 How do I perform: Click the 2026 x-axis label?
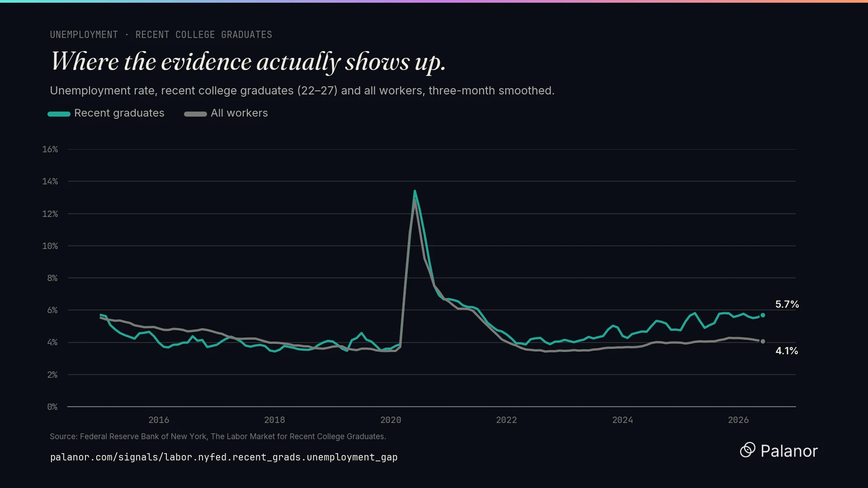pyautogui.click(x=738, y=420)
